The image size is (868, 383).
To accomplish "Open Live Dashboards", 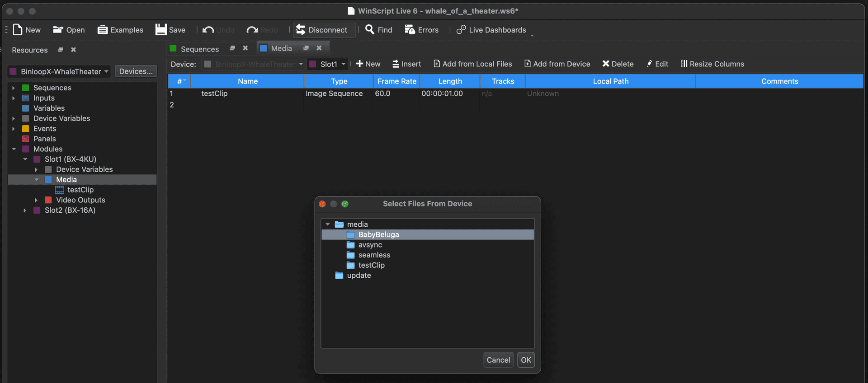I will (491, 30).
